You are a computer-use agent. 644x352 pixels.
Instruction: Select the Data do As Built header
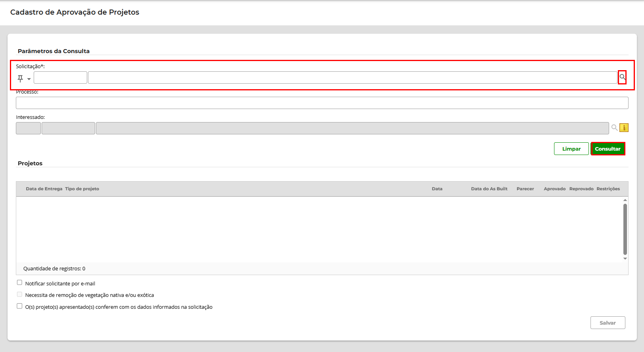[x=489, y=189]
